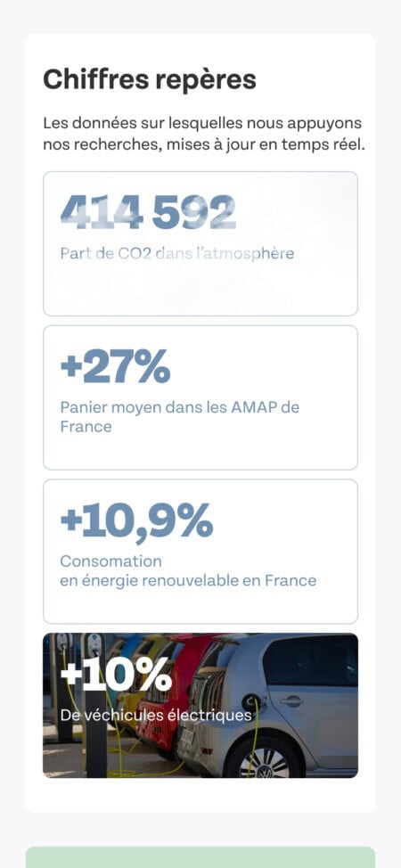Open "Panier moyen dans les AMAP" label

[179, 417]
